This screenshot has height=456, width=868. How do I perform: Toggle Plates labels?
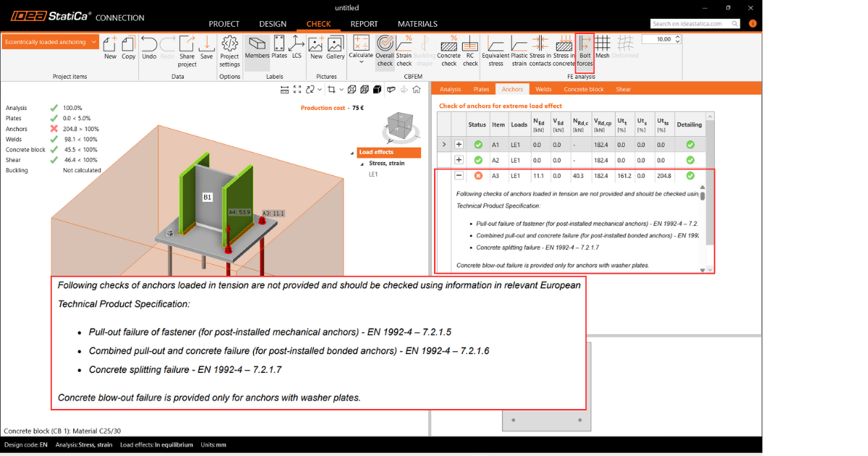point(279,47)
